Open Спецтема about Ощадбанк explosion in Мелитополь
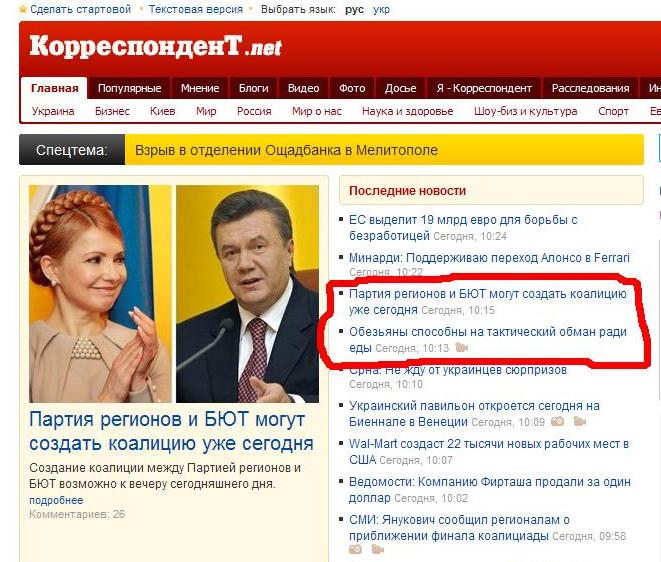661x562 pixels. 286,150
